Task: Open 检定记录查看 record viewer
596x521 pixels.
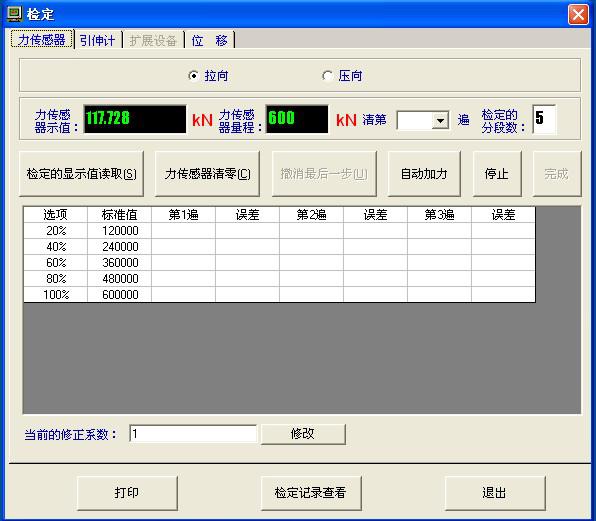Action: coord(311,492)
